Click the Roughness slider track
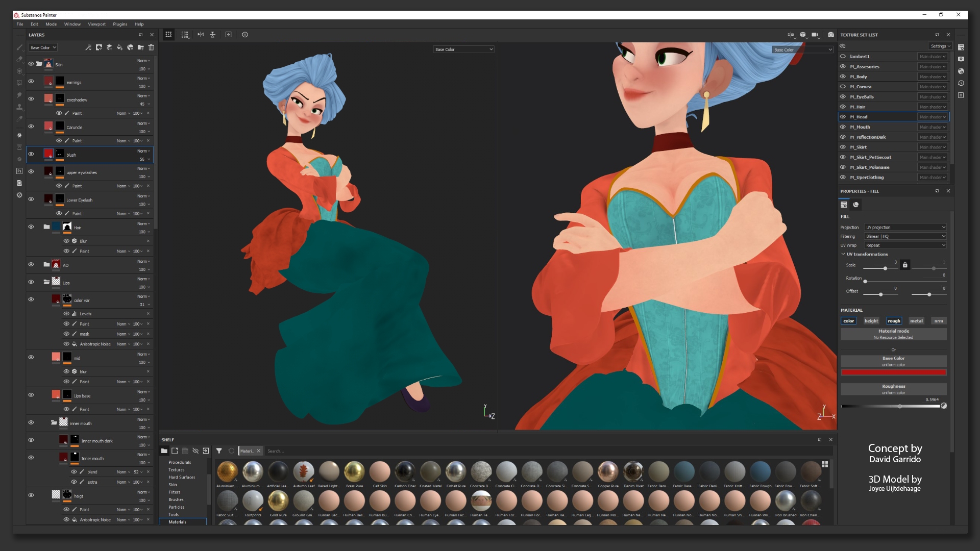 coord(891,407)
